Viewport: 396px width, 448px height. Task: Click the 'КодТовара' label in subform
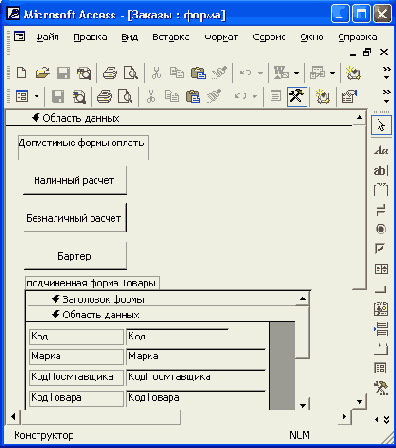click(x=76, y=398)
